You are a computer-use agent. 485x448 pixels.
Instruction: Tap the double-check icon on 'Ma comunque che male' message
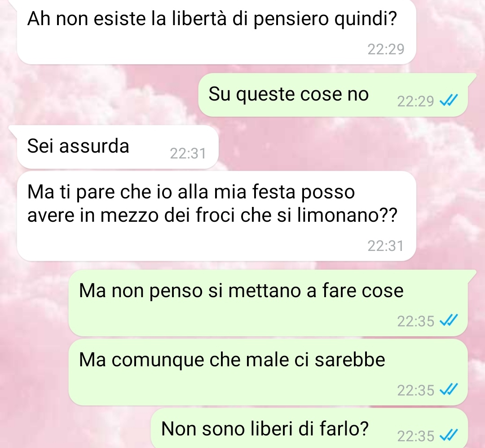point(448,390)
